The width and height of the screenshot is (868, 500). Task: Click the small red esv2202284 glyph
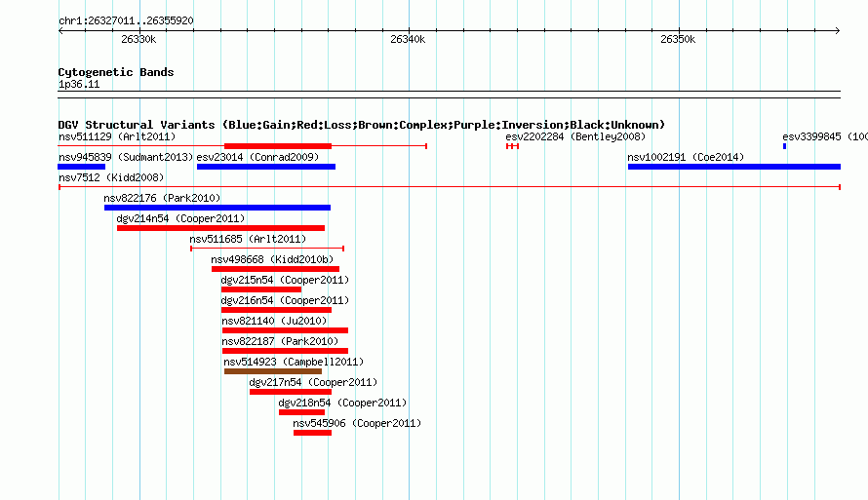tap(512, 146)
